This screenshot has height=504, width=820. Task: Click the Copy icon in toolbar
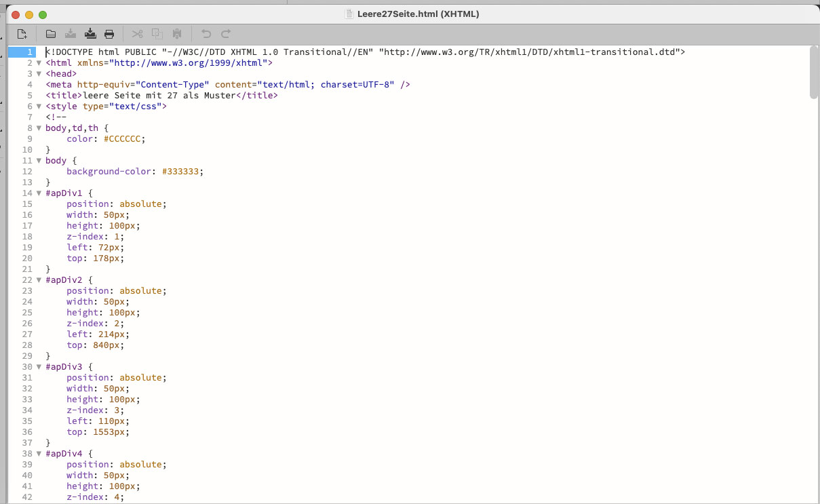[157, 34]
